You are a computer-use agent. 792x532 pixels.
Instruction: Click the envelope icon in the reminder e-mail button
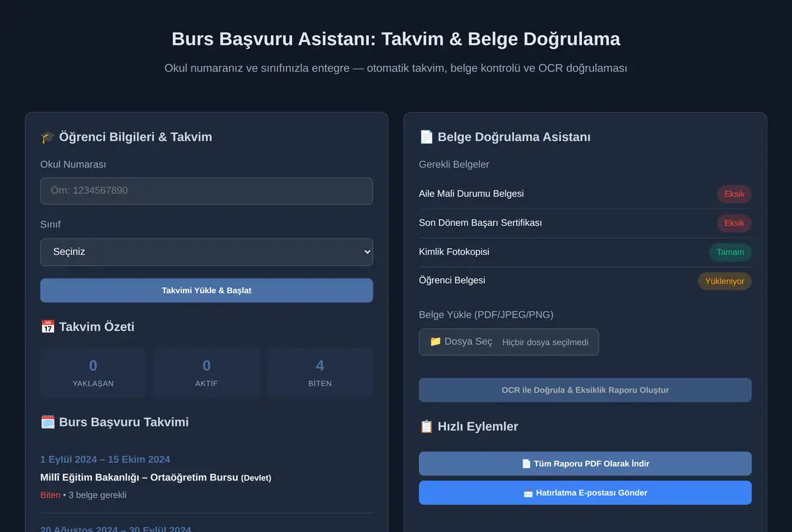(x=528, y=493)
